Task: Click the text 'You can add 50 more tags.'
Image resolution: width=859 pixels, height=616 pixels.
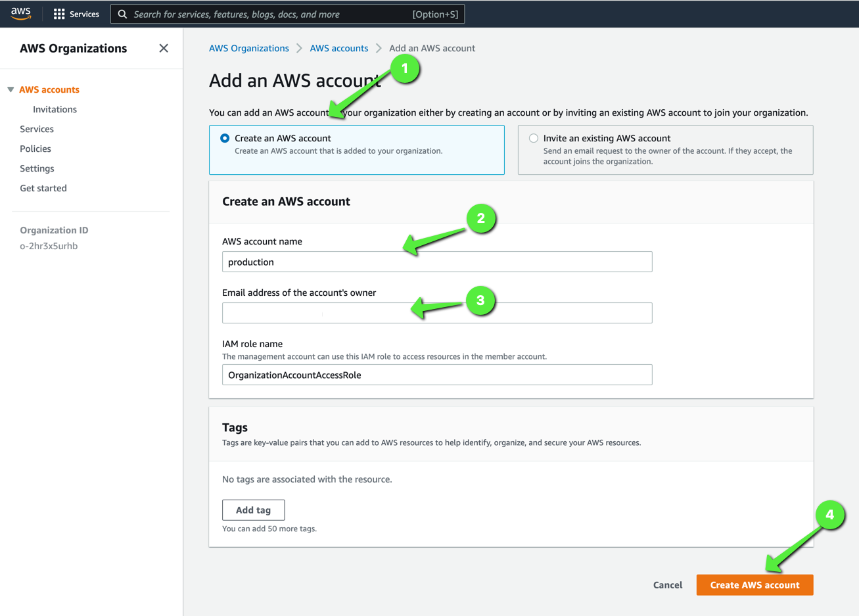Action: click(x=269, y=529)
